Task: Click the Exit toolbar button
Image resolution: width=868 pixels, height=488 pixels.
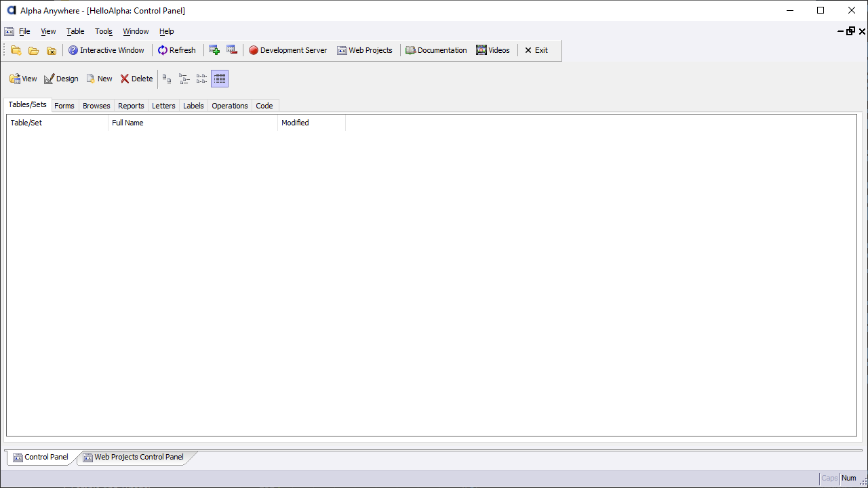Action: [536, 50]
